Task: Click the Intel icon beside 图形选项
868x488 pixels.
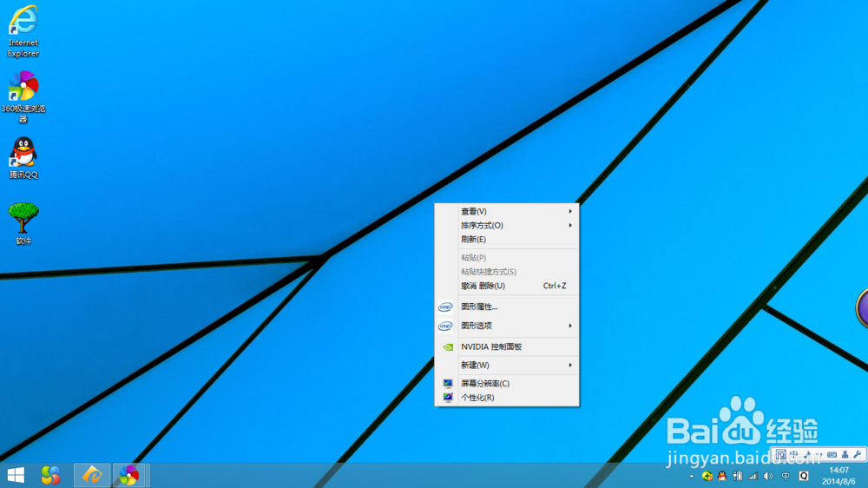Action: click(445, 326)
